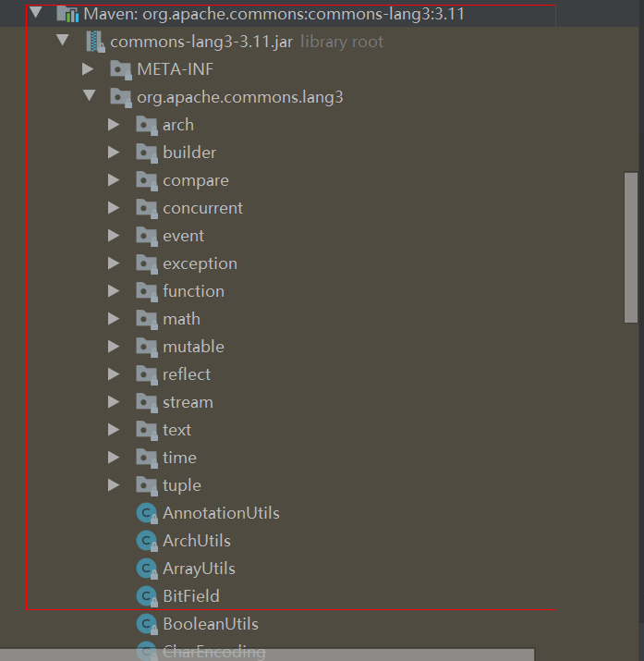Click the org.apache.commons.lang3 package icon
644x661 pixels.
pyautogui.click(x=121, y=97)
